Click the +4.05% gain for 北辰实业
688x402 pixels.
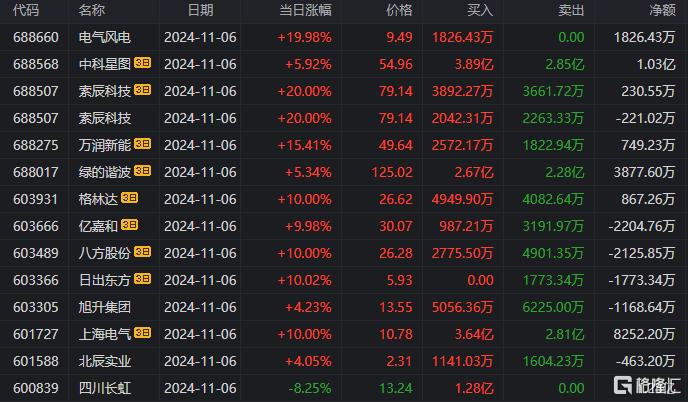pyautogui.click(x=308, y=361)
